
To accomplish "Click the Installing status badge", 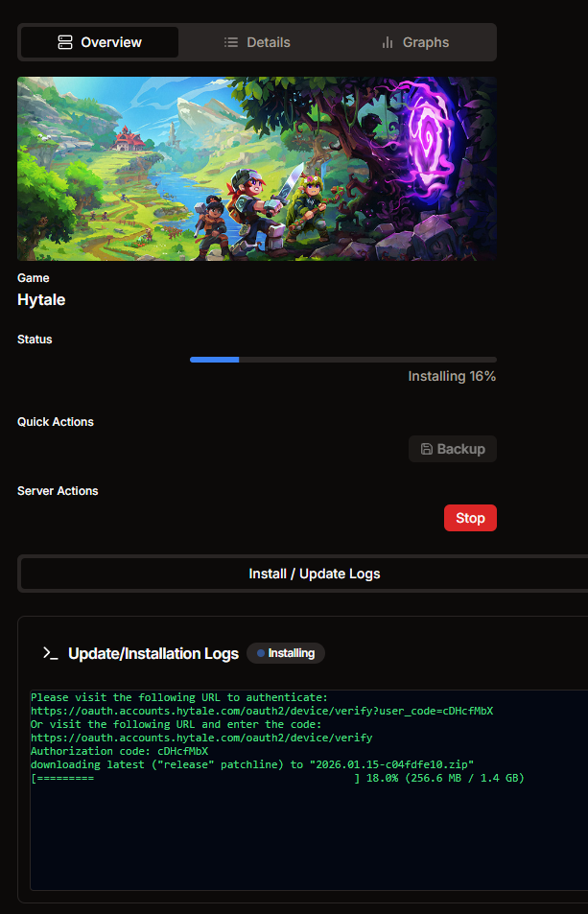I will click(x=286, y=653).
